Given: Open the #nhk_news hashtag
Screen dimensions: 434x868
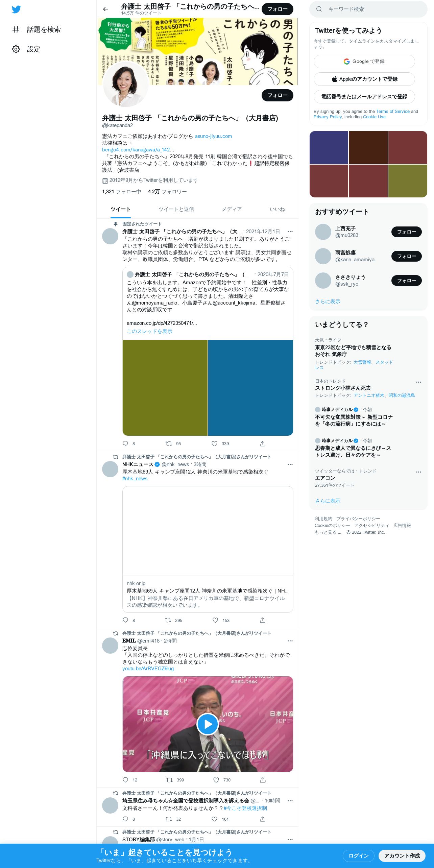Looking at the screenshot, I should [135, 479].
